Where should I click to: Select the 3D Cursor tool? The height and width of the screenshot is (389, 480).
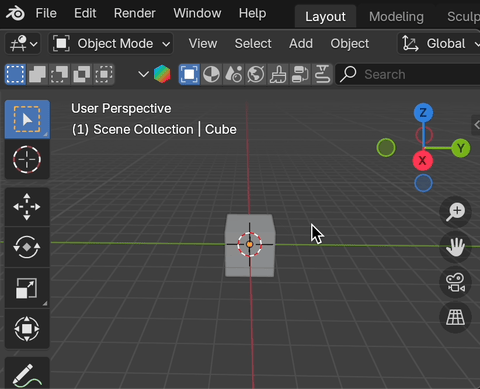click(27, 159)
